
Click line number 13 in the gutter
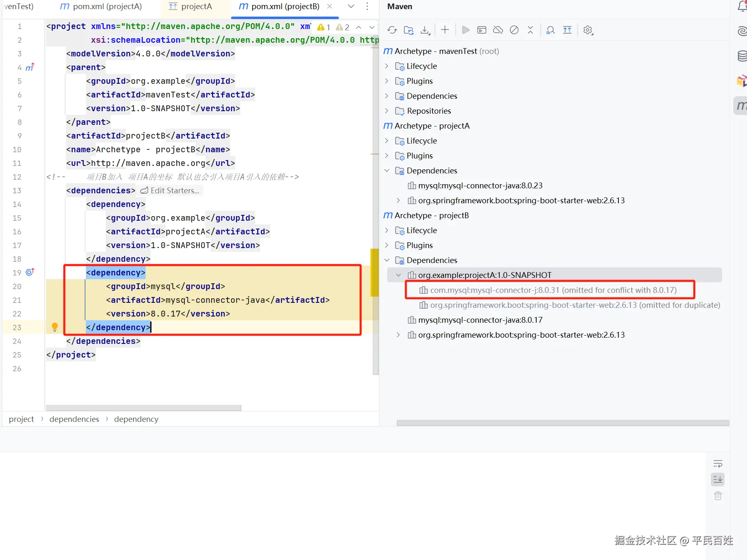pos(17,190)
